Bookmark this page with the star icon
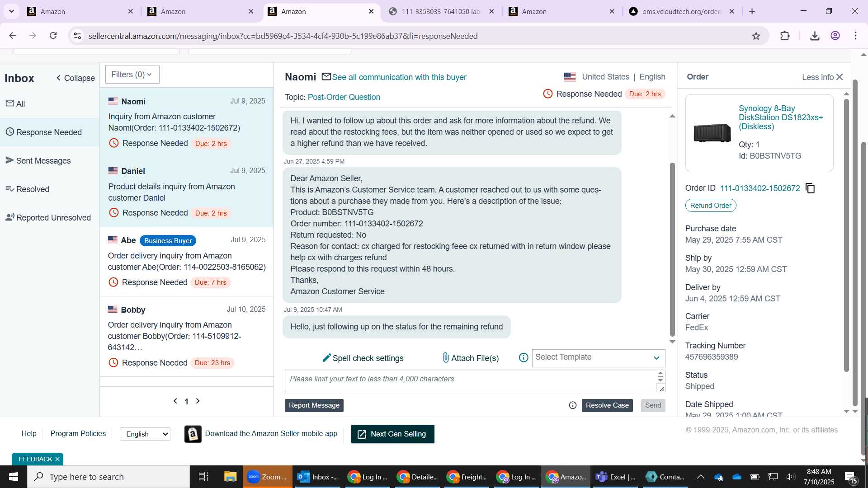The image size is (868, 488). coord(756,36)
